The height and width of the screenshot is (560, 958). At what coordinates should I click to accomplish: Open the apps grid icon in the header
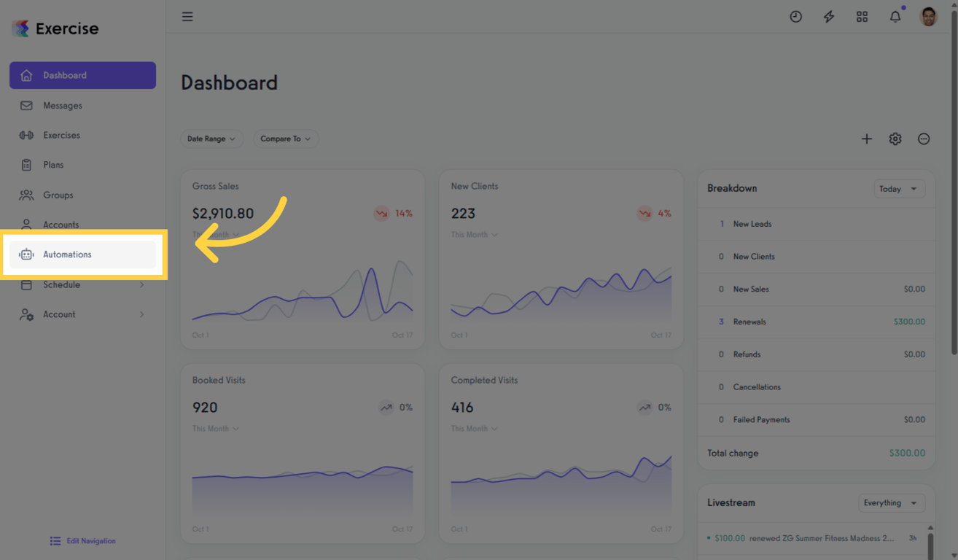pos(862,16)
